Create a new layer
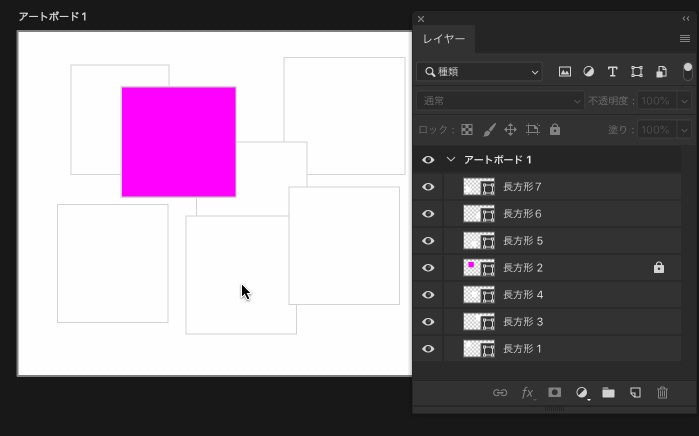Screen dimensions: 699x436 [x=635, y=392]
